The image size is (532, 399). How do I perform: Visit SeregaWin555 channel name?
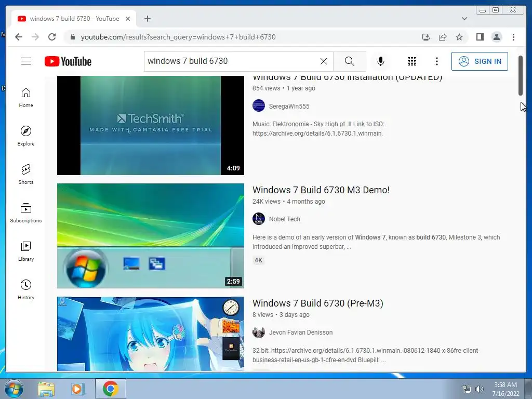point(289,106)
